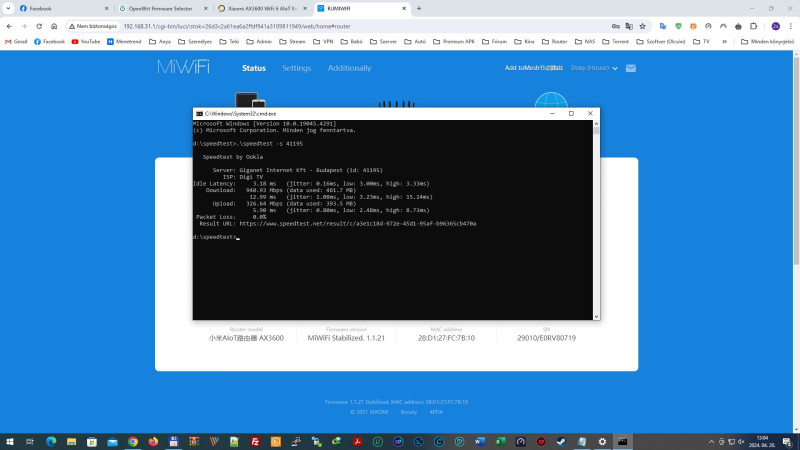The image size is (800, 450).
Task: Open the Minden könyvjelző folder
Action: pos(767,41)
